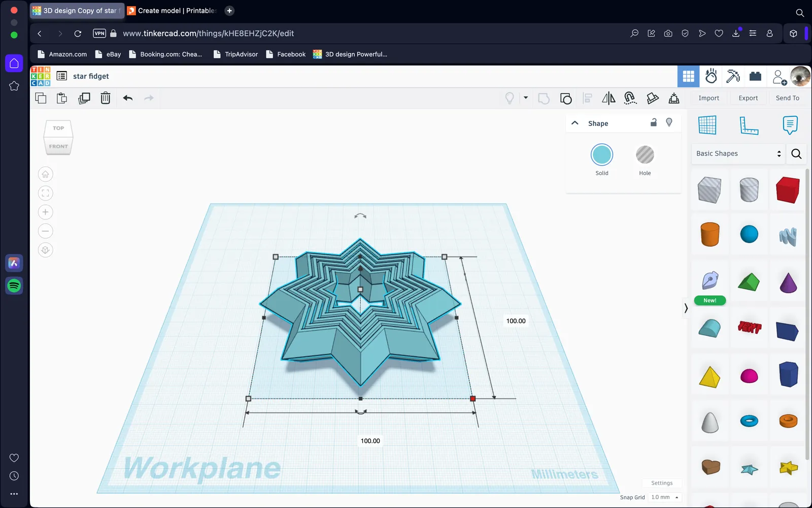The width and height of the screenshot is (812, 508).
Task: Click the Group shapes icon
Action: tap(544, 98)
